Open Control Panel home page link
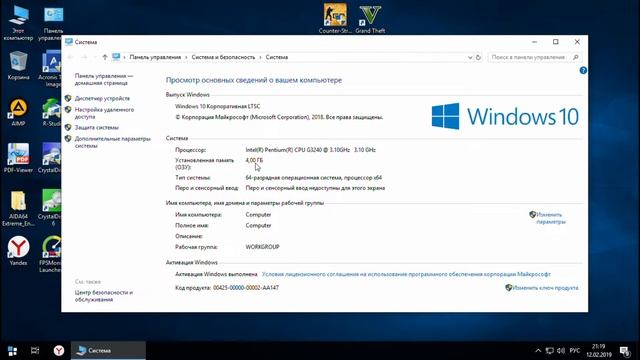 tap(104, 79)
